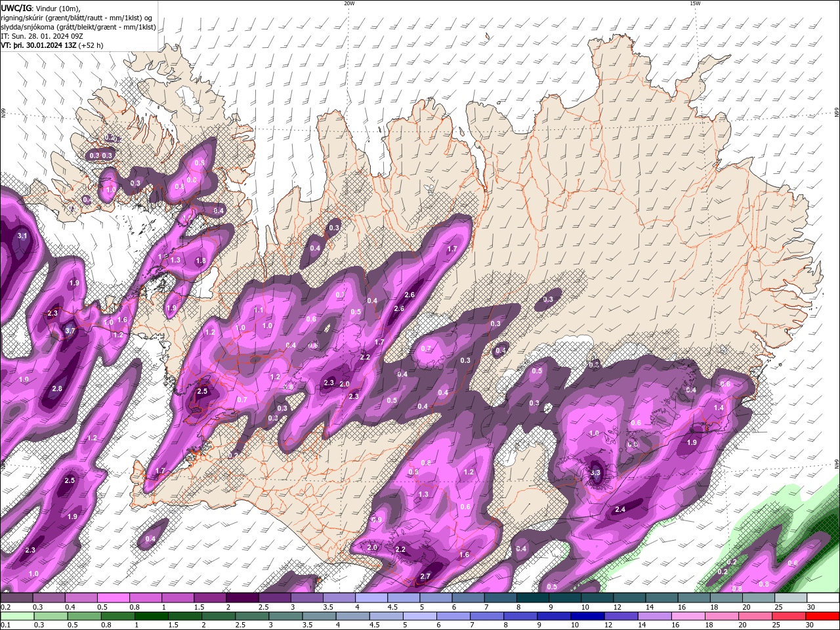Click the 0.1 label in the lower legend row
This screenshot has height=630, width=840.
pyautogui.click(x=5, y=625)
